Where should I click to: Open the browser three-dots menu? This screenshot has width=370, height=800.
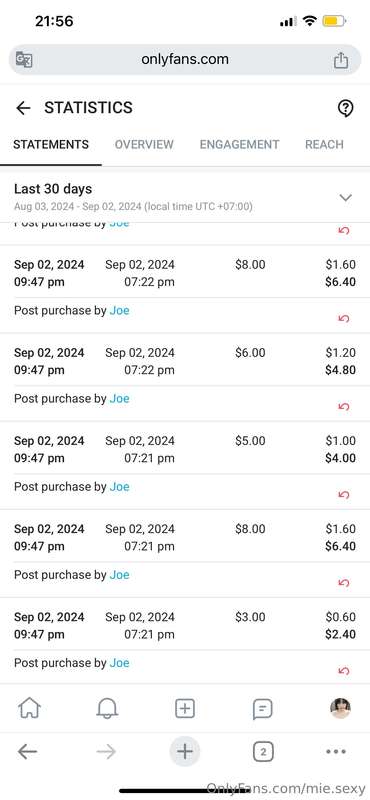336,752
